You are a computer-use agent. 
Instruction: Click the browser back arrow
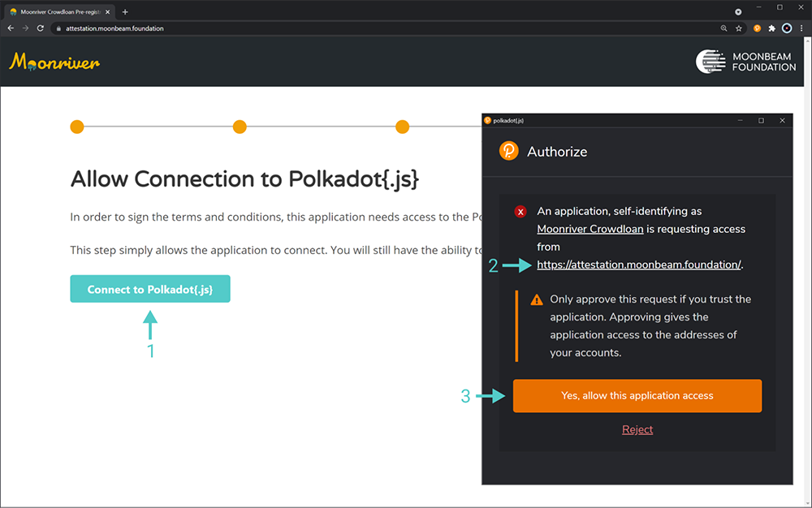pos(11,28)
